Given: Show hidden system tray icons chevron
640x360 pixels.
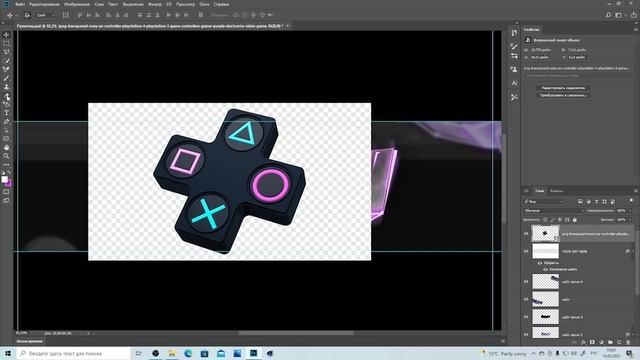Looking at the screenshot, I should click(x=533, y=353).
